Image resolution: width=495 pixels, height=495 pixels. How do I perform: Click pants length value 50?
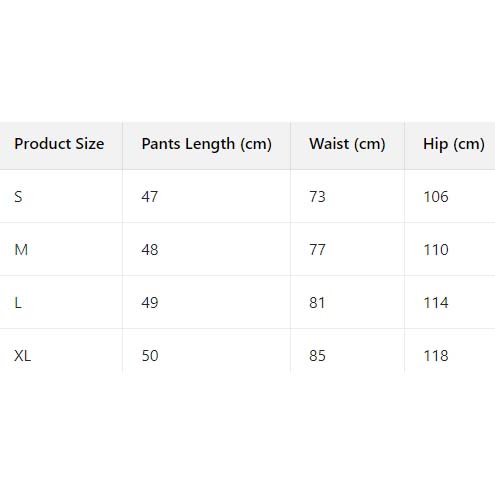150,356
